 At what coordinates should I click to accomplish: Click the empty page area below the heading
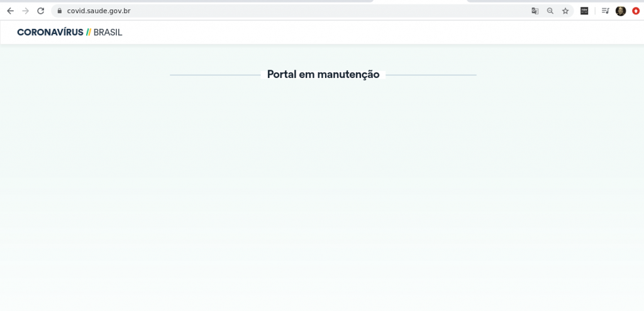point(322,188)
